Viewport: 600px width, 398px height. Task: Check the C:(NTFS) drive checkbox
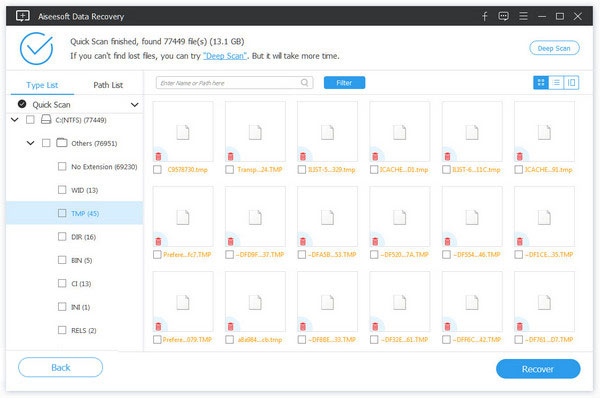[30, 120]
